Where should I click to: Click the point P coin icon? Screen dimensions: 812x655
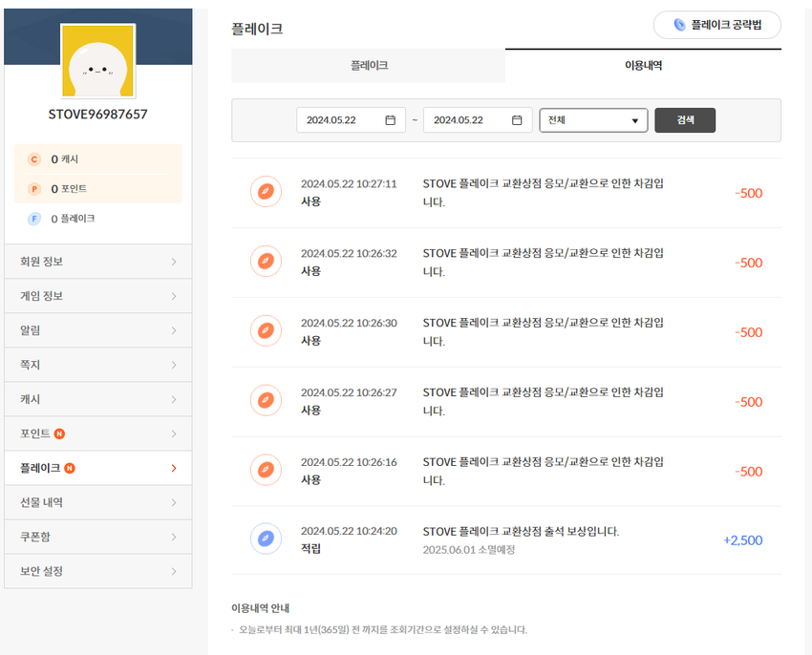[x=34, y=189]
